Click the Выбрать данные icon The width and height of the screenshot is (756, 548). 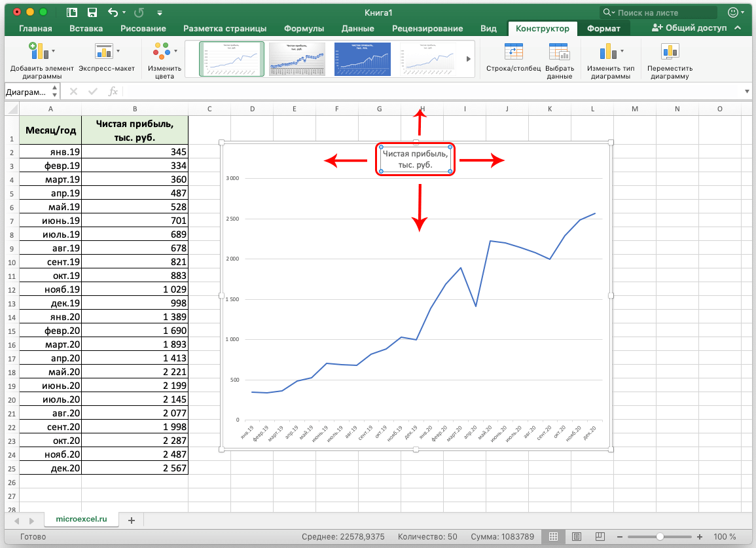point(559,52)
